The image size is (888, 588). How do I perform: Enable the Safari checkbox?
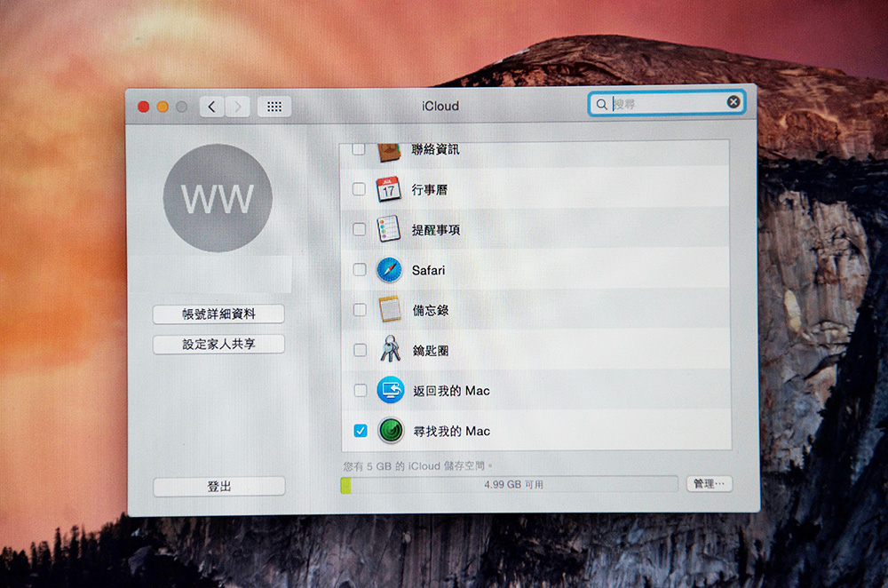tap(360, 270)
